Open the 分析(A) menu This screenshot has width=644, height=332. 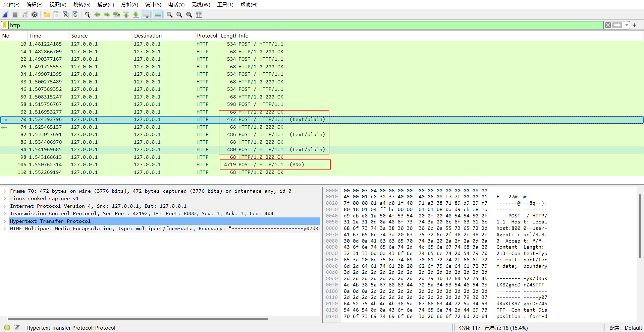click(x=129, y=5)
